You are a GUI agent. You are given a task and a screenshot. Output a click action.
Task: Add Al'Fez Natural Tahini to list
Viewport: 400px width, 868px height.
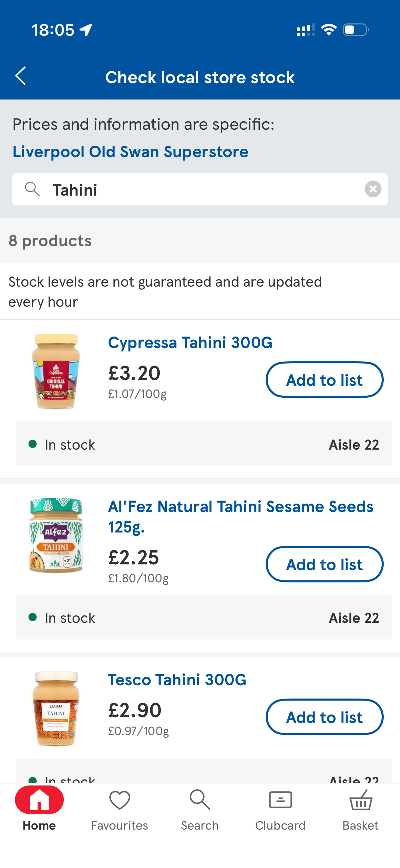324,564
